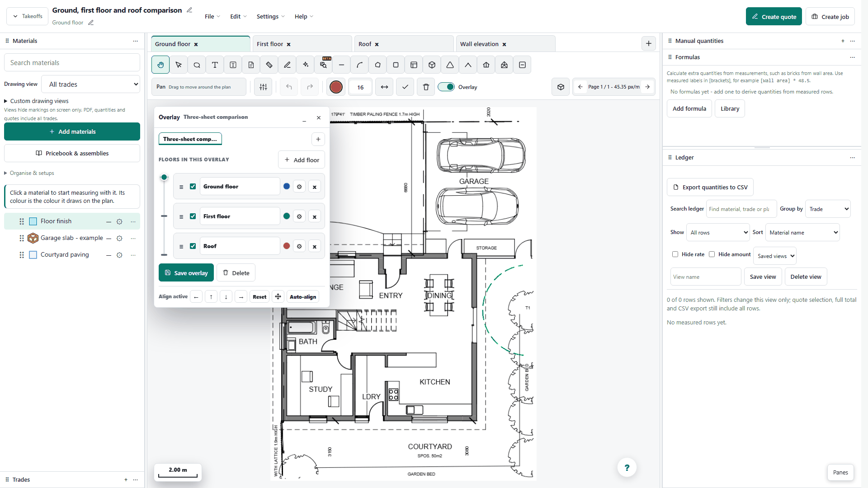Screen dimensions: 868x488
Task: Click the red drawing colour swatch
Action: tap(336, 87)
